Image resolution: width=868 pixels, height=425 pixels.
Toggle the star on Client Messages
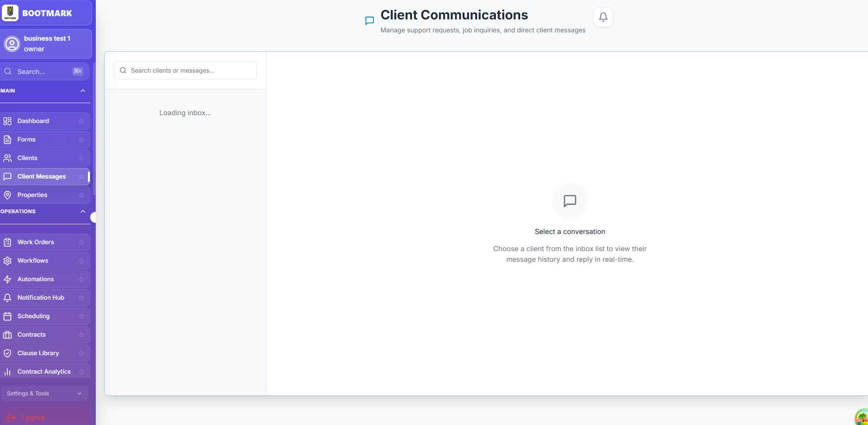(x=81, y=177)
